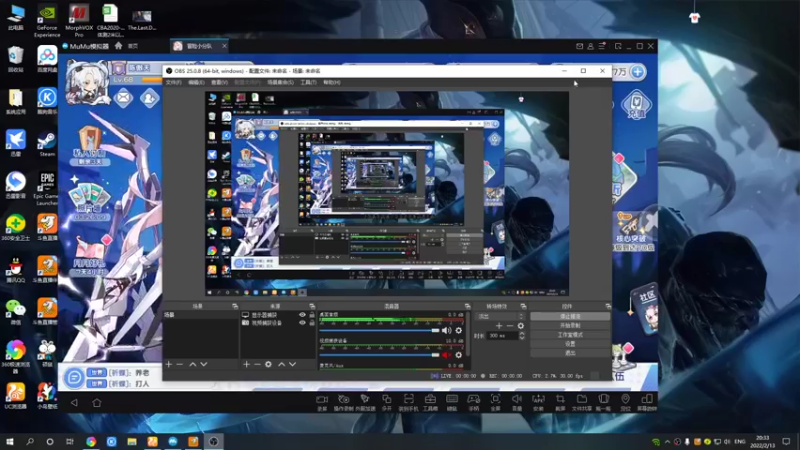This screenshot has height=450, width=800.
Task: Pop out the Controls panel dock icon
Action: [608, 306]
